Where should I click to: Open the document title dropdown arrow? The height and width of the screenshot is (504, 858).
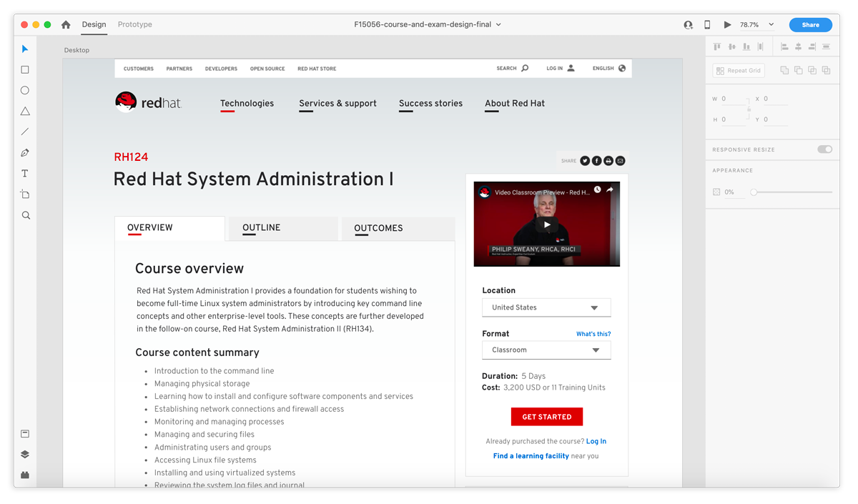pos(498,24)
